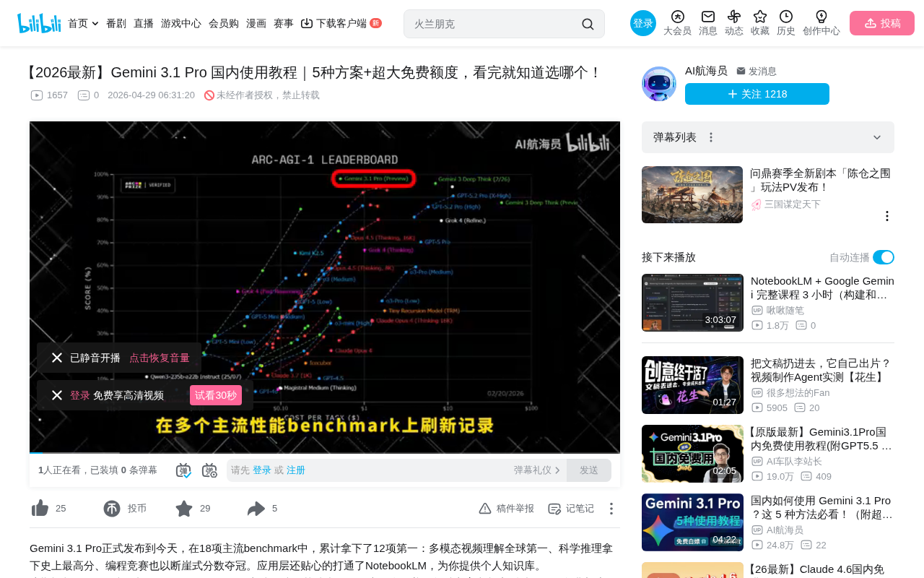This screenshot has height=578, width=924.
Task: Click the 登录 link in the danmaku box
Action: coord(262,470)
